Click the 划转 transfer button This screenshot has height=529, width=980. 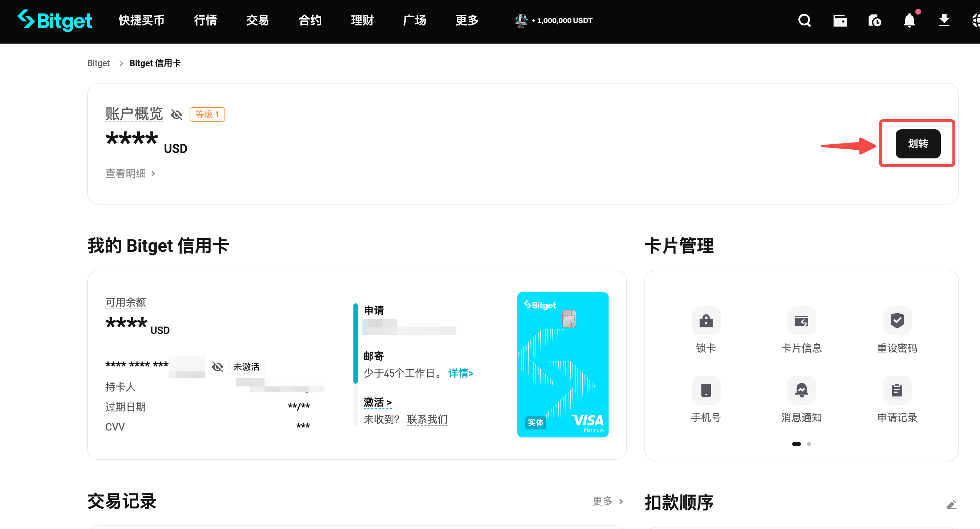918,144
